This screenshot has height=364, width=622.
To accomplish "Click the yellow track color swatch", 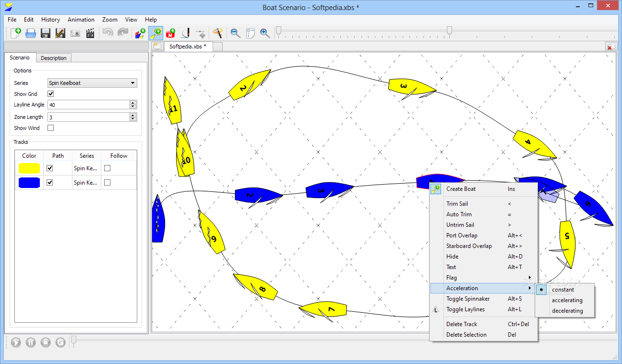I will (29, 168).
